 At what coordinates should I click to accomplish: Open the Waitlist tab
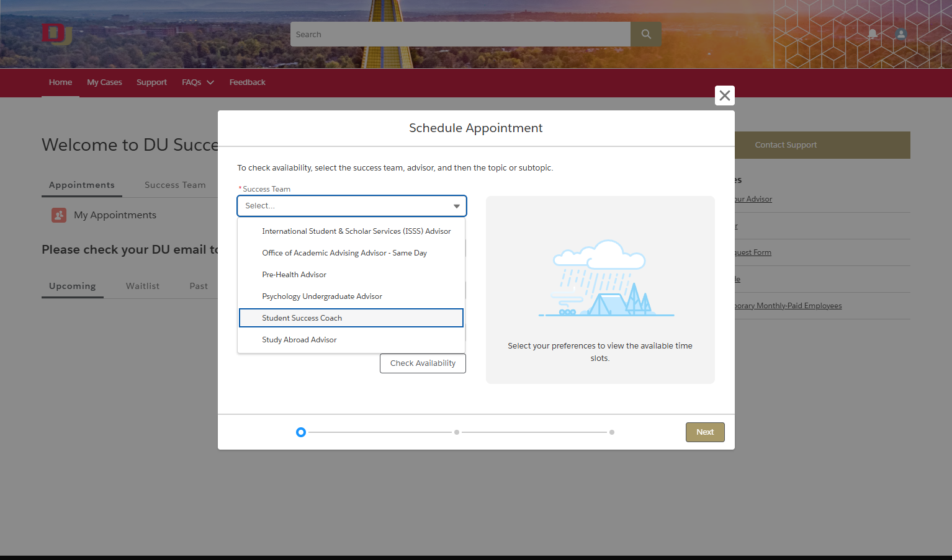[x=143, y=287]
